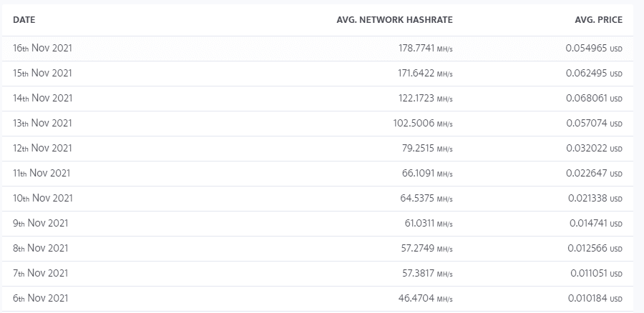Click the 46.4704 MH/s hashrate value

pyautogui.click(x=426, y=299)
